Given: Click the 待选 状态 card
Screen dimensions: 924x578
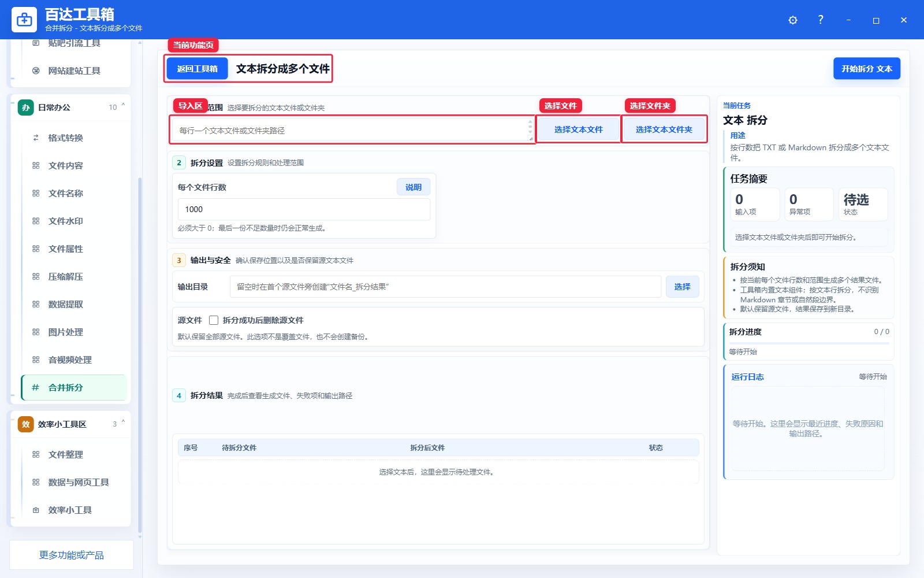Looking at the screenshot, I should (x=863, y=204).
